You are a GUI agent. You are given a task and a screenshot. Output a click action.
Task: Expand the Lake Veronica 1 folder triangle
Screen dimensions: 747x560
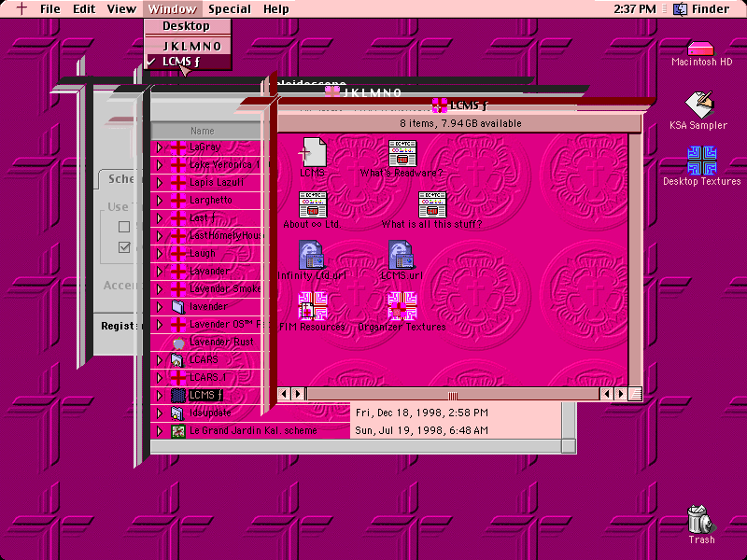(160, 165)
